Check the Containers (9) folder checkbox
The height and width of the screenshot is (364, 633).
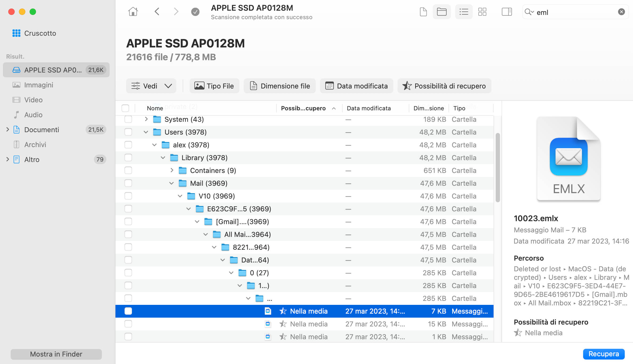pyautogui.click(x=128, y=171)
